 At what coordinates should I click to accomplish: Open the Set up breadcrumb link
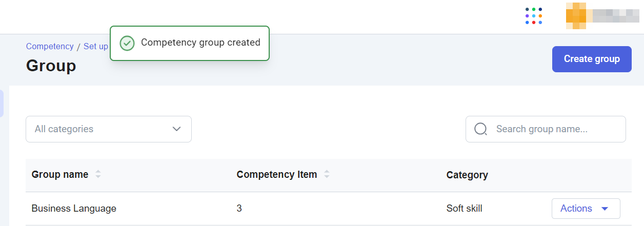(96, 46)
